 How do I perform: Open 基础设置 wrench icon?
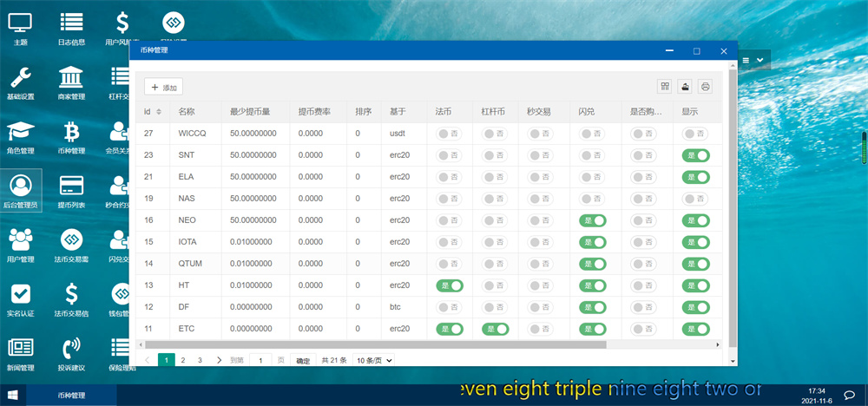click(x=20, y=83)
